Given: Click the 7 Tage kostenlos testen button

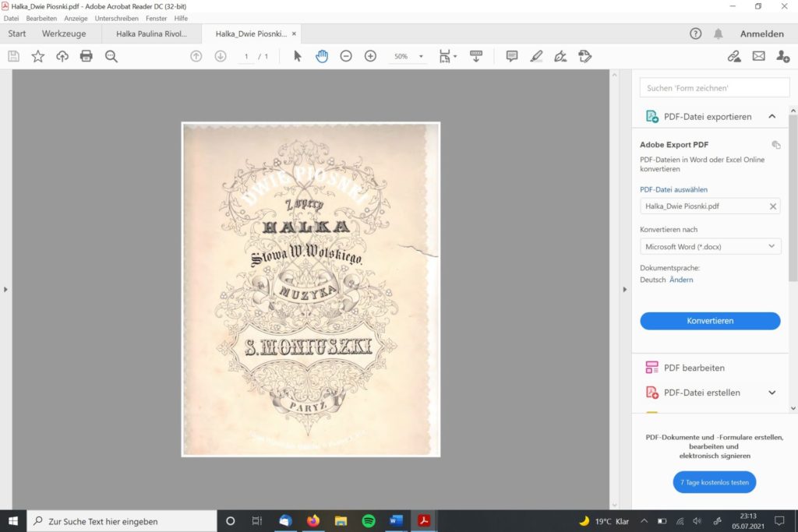Looking at the screenshot, I should pos(715,482).
